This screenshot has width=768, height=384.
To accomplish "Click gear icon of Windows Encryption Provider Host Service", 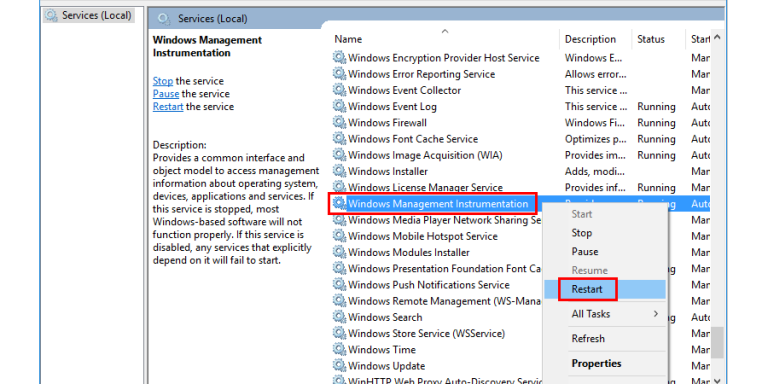I will tap(339, 58).
